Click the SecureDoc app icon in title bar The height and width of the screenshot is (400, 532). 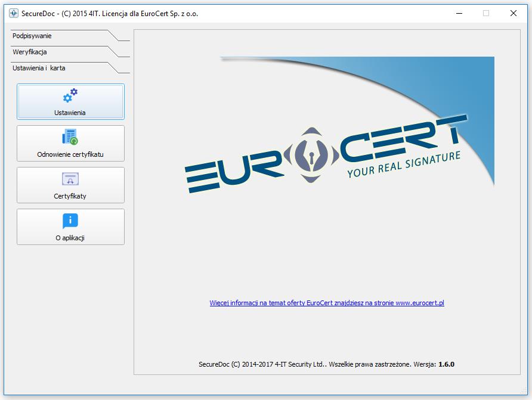[14, 14]
